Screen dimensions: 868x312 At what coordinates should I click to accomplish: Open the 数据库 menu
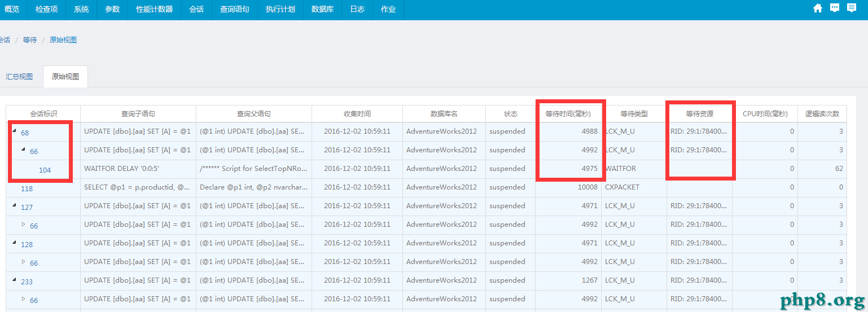pos(322,10)
